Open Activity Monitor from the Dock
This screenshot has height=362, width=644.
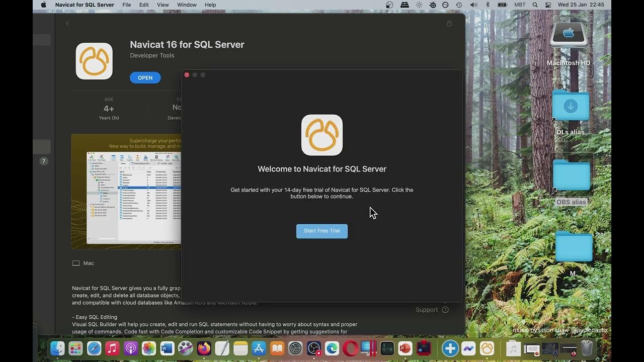387,348
